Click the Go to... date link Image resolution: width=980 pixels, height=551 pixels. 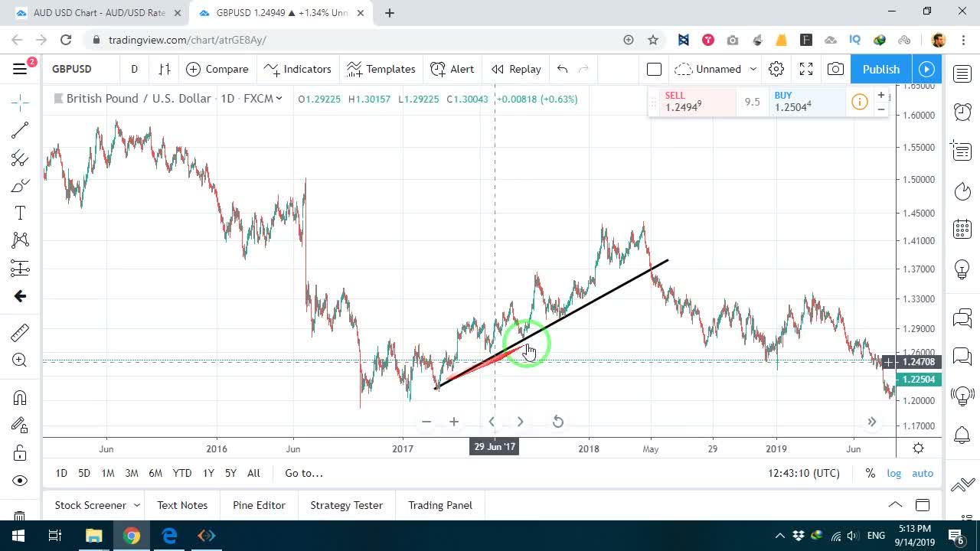pyautogui.click(x=304, y=473)
